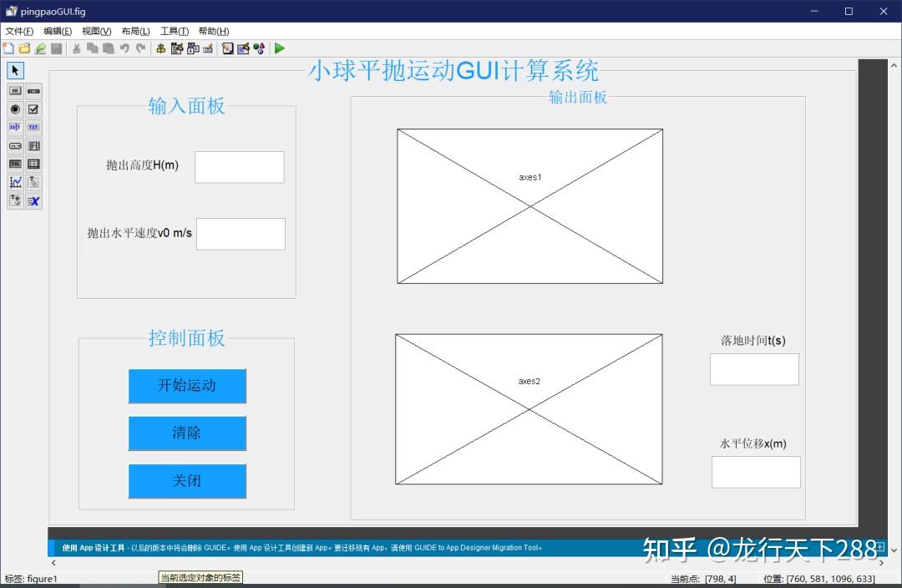902x588 pixels.
Task: Run the GUI with the green Run arrow
Action: tap(280, 48)
